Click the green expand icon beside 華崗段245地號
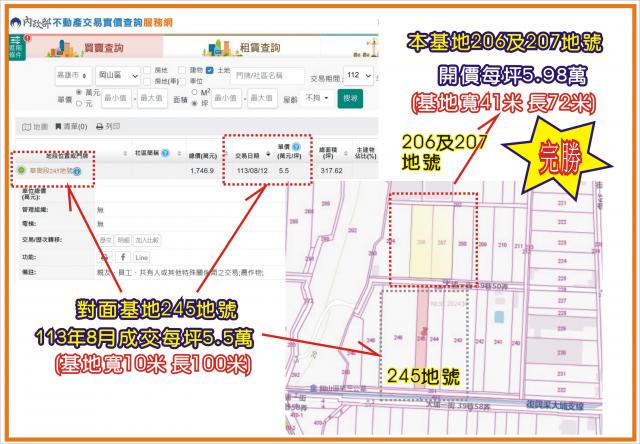 tap(22, 170)
